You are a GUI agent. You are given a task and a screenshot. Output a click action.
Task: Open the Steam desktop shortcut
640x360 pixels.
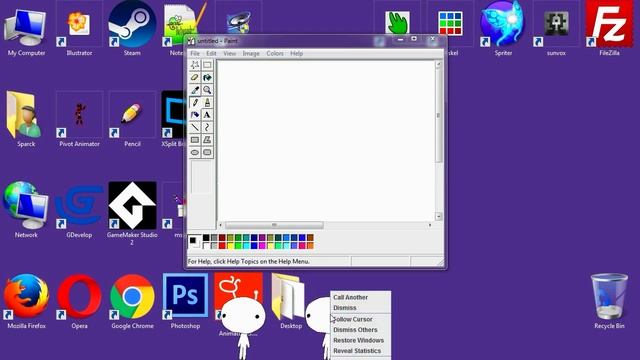(132, 29)
